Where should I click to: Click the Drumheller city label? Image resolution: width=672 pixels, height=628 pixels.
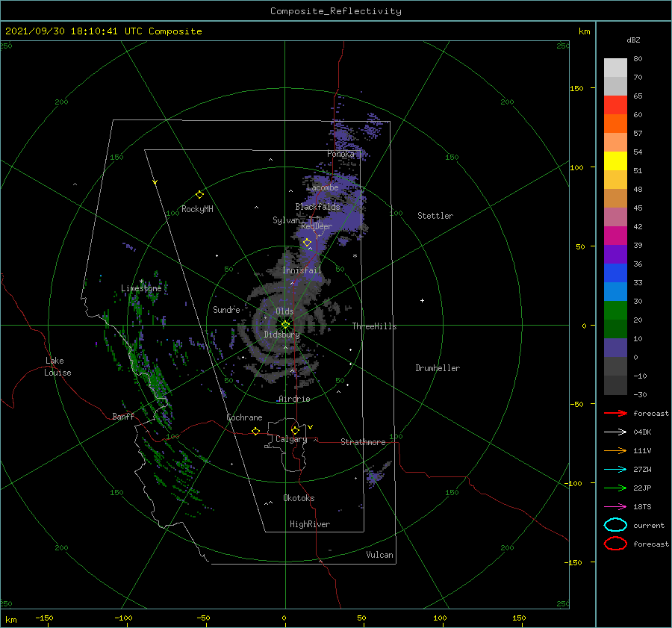(x=438, y=368)
